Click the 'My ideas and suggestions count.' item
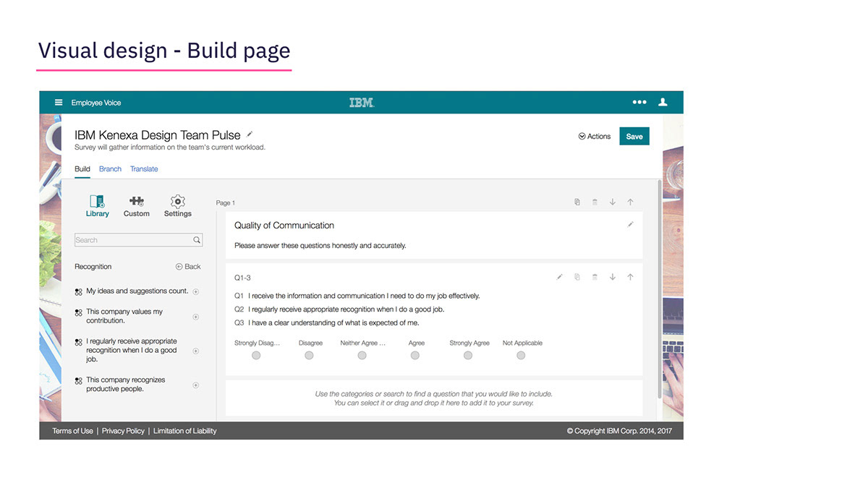868x488 pixels. [x=137, y=291]
